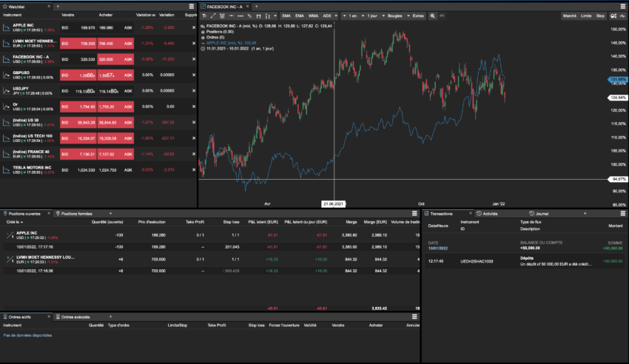Click the 21.06.2021 date marker on chart axis
The height and width of the screenshot is (364, 629).
click(334, 203)
